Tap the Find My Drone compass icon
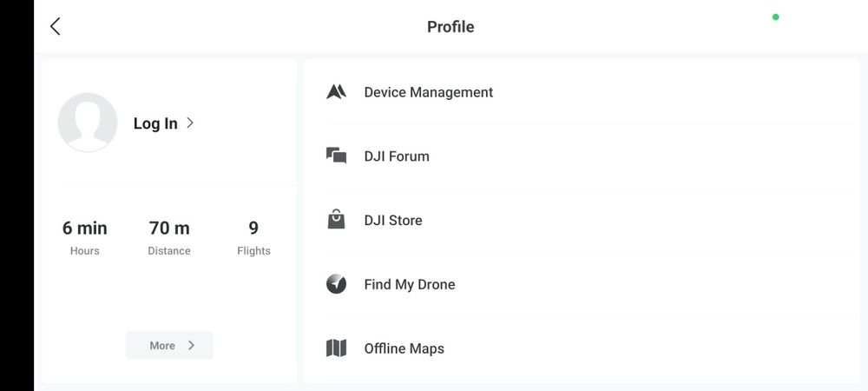 pos(337,284)
